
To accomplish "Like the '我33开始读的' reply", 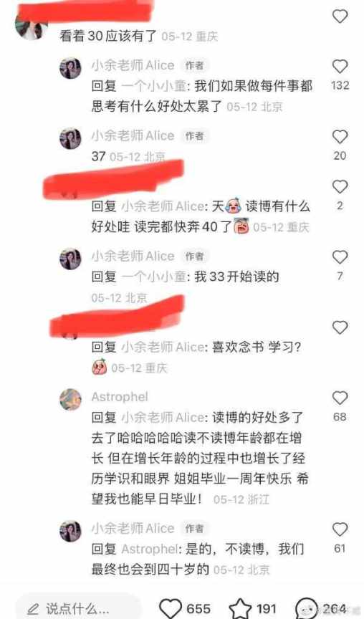I will (x=340, y=257).
